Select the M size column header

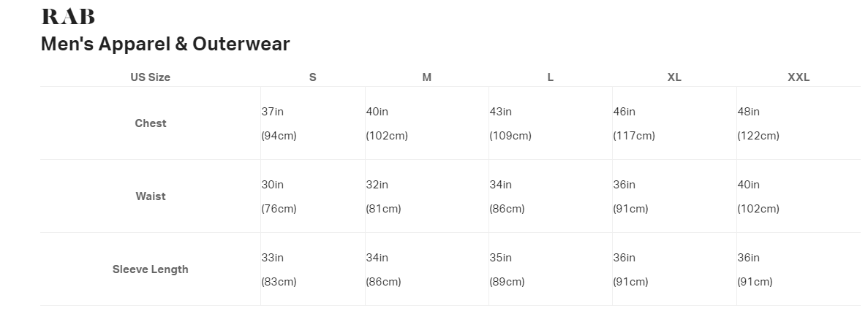pyautogui.click(x=426, y=77)
